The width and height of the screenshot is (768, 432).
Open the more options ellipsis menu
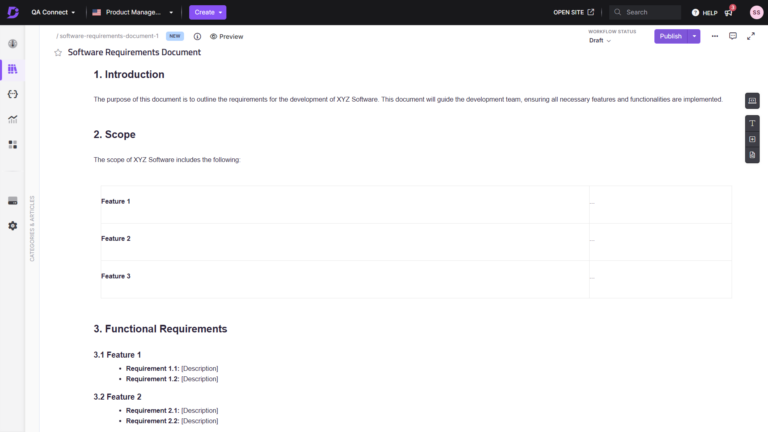[714, 36]
